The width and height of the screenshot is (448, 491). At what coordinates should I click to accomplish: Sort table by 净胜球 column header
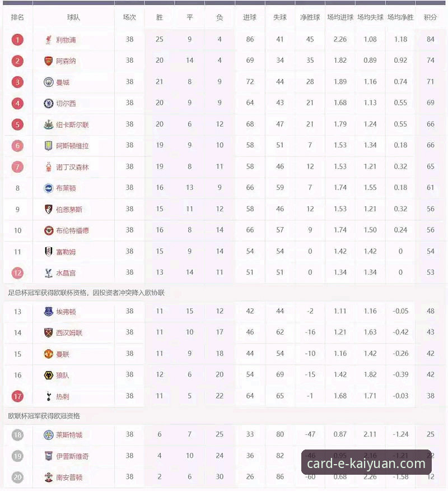point(310,17)
